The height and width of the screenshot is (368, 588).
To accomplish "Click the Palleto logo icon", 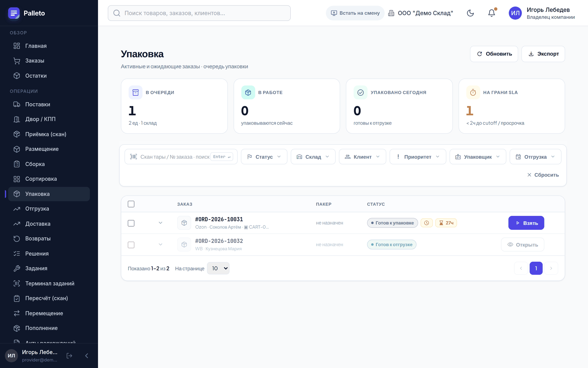I will tap(14, 13).
